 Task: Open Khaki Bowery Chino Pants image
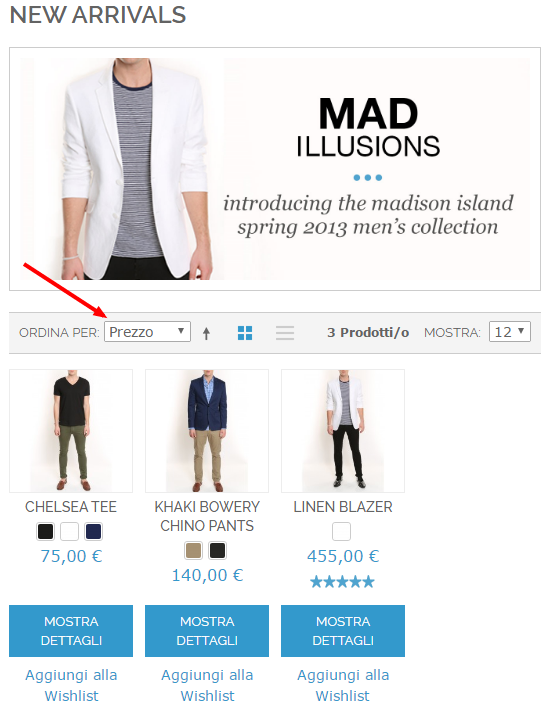coord(207,431)
